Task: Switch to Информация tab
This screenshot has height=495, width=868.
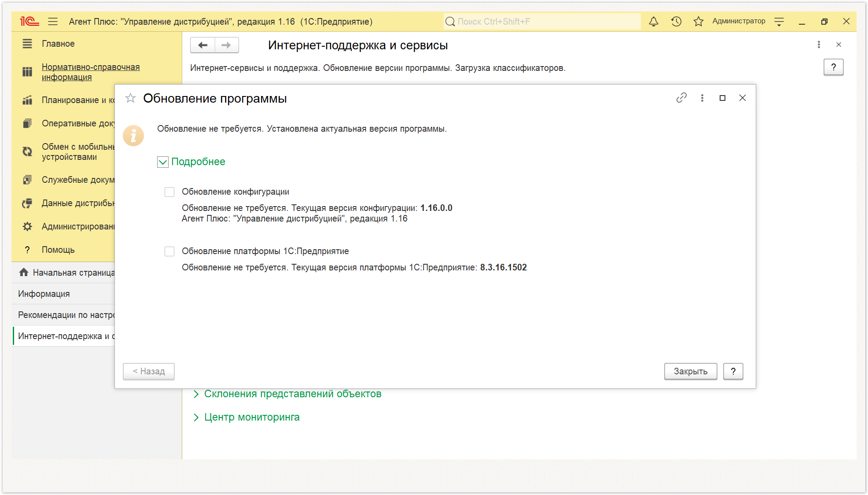Action: pos(63,294)
